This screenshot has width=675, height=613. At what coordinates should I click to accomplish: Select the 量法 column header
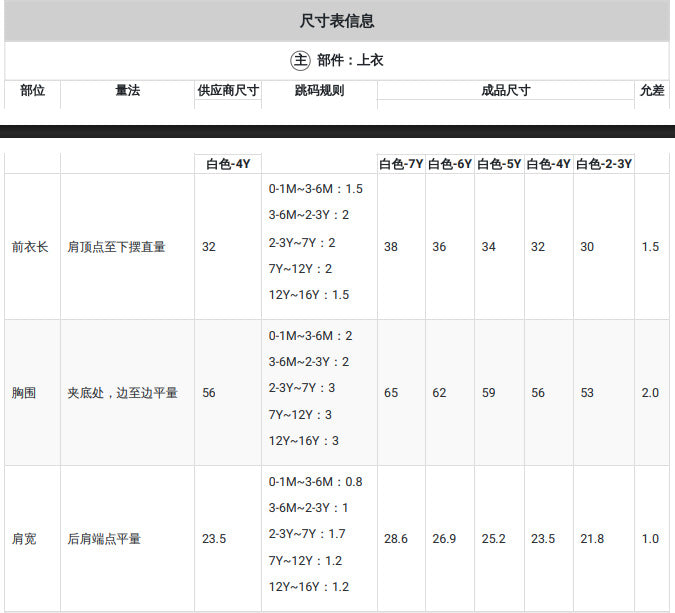[x=127, y=90]
